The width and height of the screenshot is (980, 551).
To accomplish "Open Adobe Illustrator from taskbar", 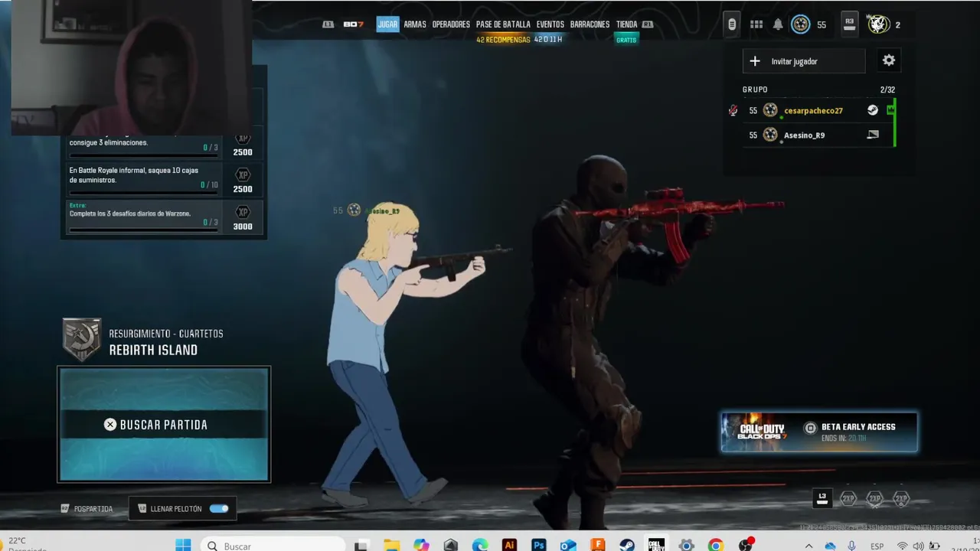I will pyautogui.click(x=509, y=546).
